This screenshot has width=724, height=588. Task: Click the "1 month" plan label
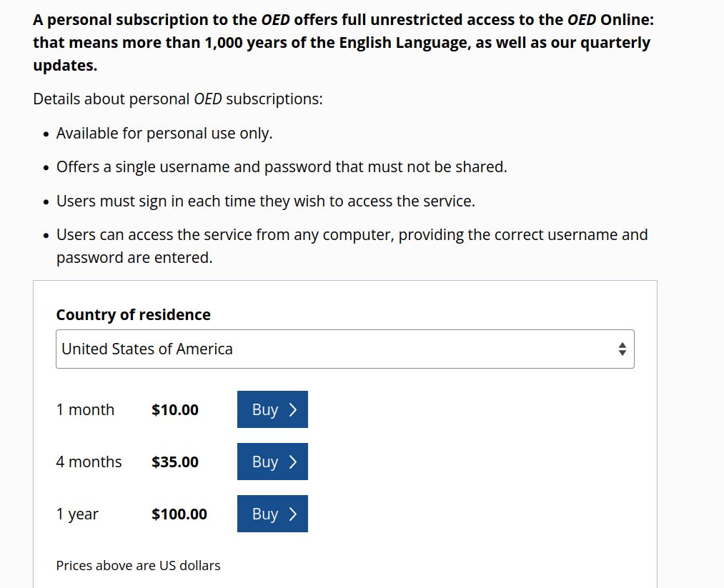(85, 410)
